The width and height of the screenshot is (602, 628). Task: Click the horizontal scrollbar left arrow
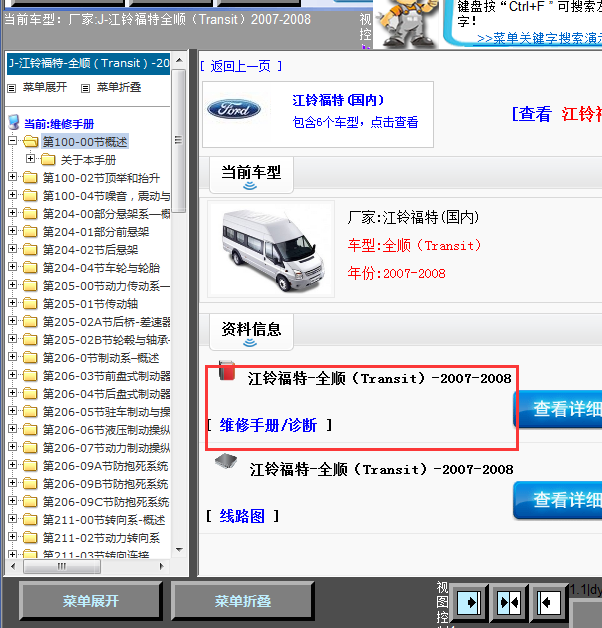[13, 566]
